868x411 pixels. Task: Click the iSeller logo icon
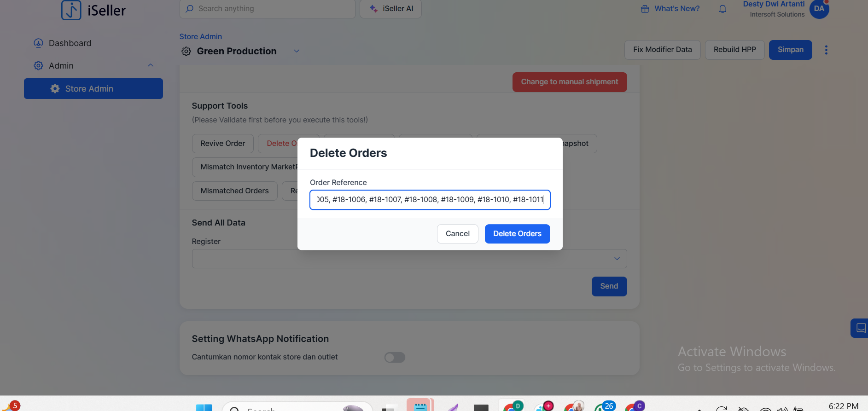[x=71, y=10]
